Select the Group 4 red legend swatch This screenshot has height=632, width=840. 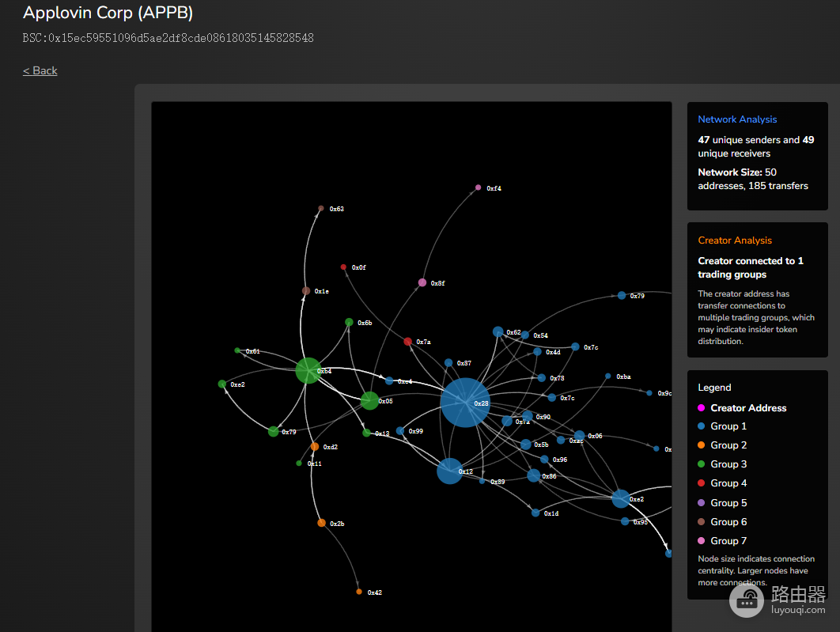[x=702, y=483]
